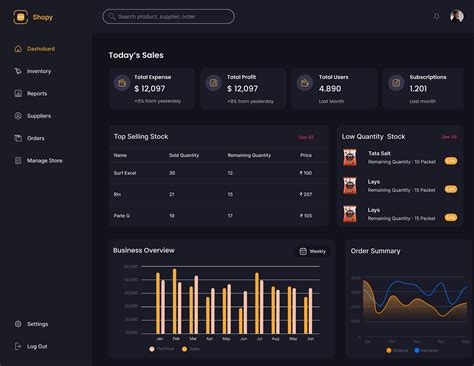Click the Suppliers person icon
The height and width of the screenshot is (366, 474).
coord(18,116)
